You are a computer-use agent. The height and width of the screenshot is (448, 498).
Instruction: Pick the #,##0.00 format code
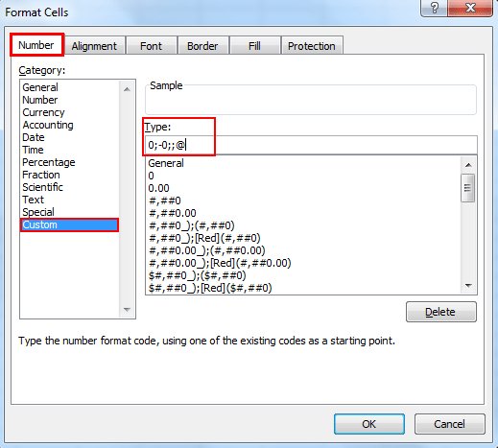pos(173,213)
